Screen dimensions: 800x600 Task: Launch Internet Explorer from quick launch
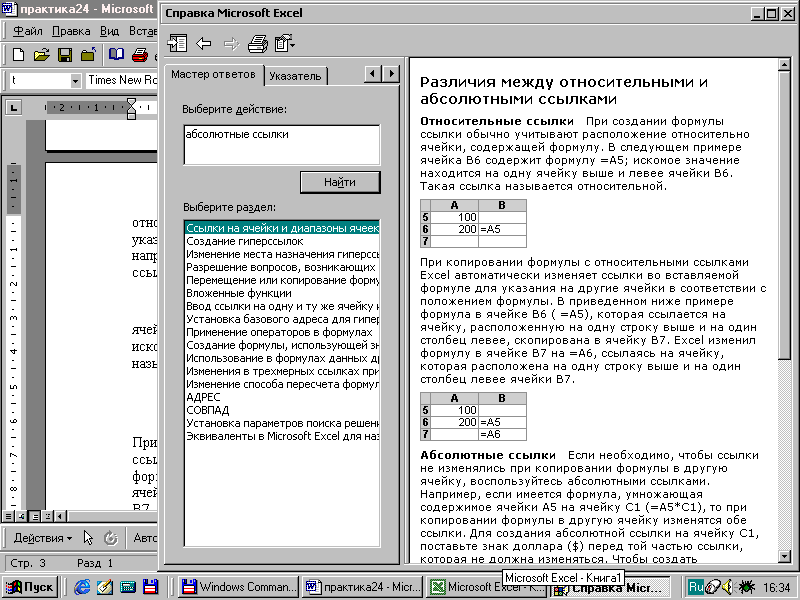pos(82,587)
